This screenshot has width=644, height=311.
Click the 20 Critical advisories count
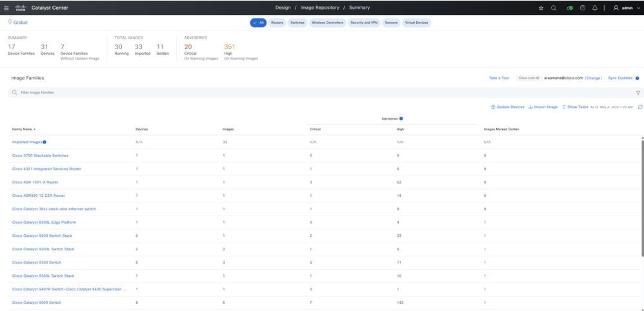click(x=188, y=47)
